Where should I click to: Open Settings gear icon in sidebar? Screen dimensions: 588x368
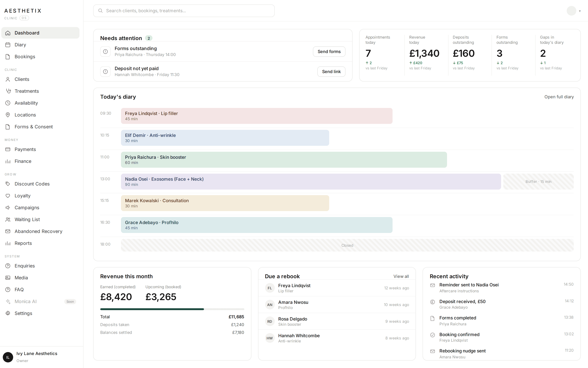coord(8,313)
